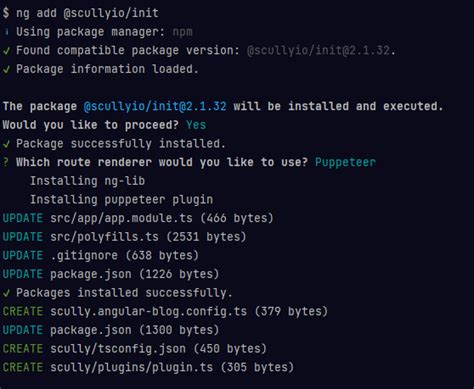474x389 pixels.
Task: Click the checkmark beside Package information loaded
Action: 6,70
